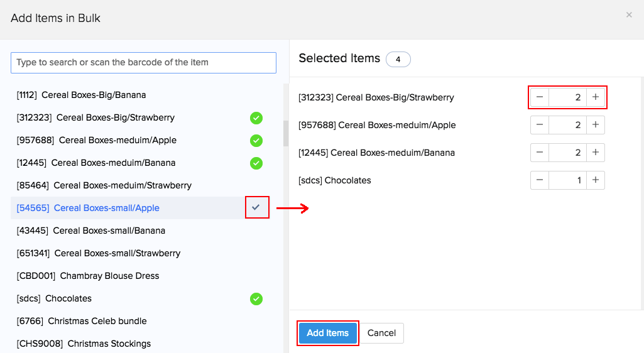644x353 pixels.
Task: Click the item list scrollbar thumb
Action: pyautogui.click(x=285, y=133)
